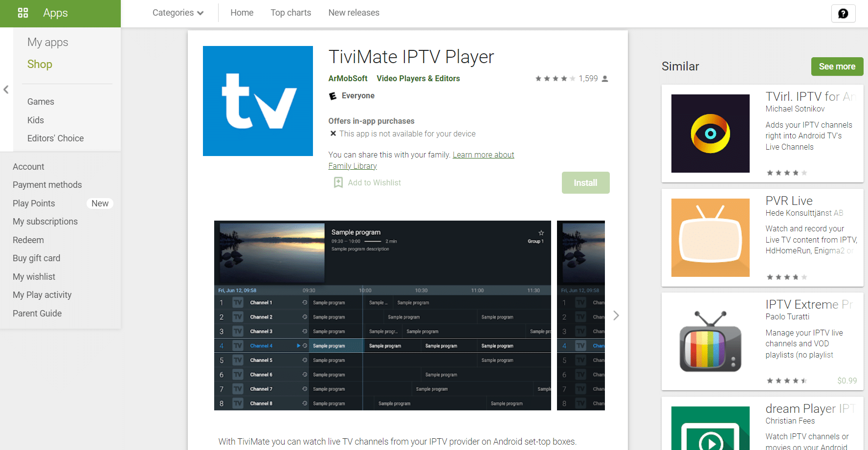
Task: Click the Everyone content rating icon
Action: coord(334,95)
